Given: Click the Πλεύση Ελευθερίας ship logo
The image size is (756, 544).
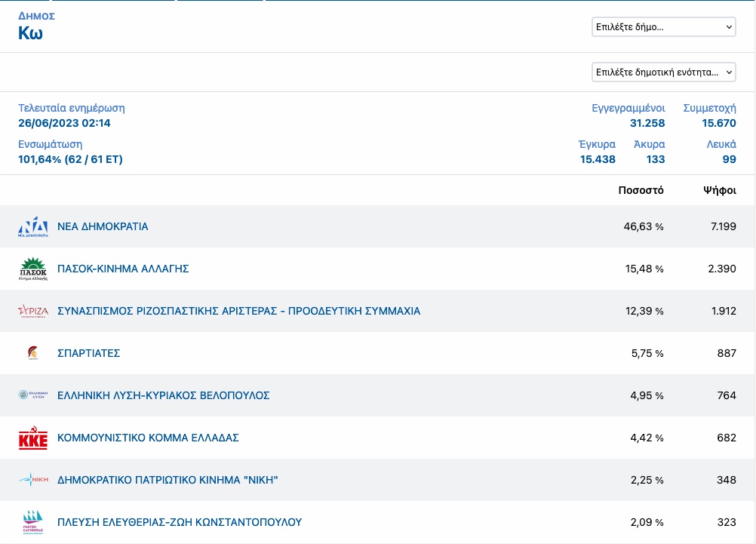Looking at the screenshot, I should [x=32, y=522].
